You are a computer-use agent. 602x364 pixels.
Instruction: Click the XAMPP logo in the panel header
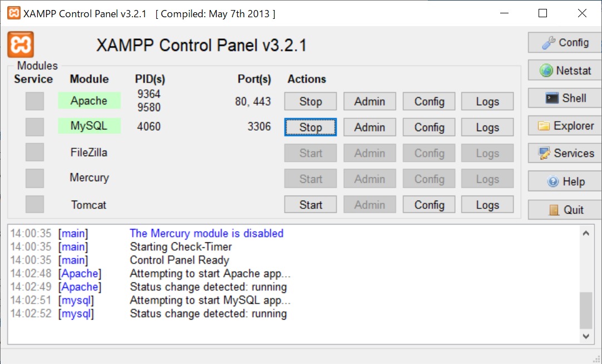coord(21,44)
